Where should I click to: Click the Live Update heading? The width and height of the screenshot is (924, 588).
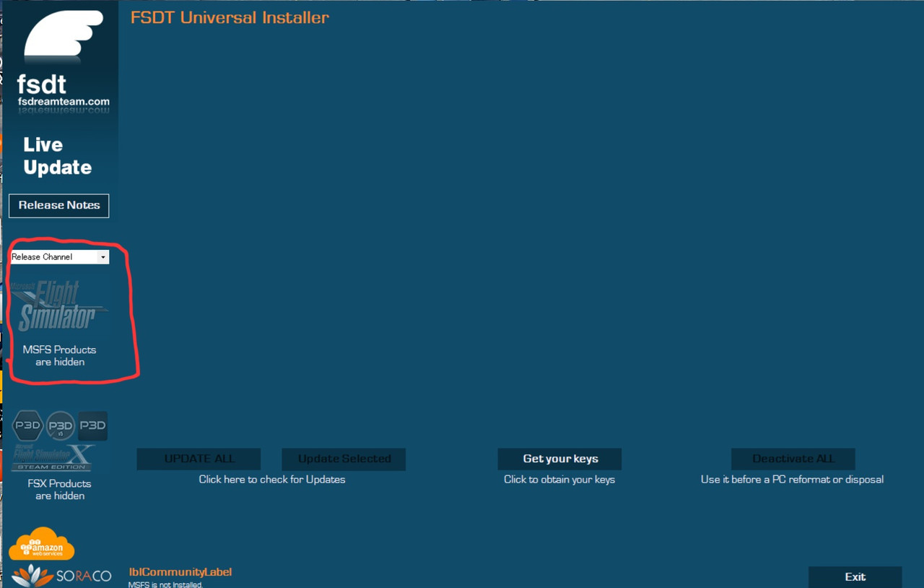tap(57, 156)
